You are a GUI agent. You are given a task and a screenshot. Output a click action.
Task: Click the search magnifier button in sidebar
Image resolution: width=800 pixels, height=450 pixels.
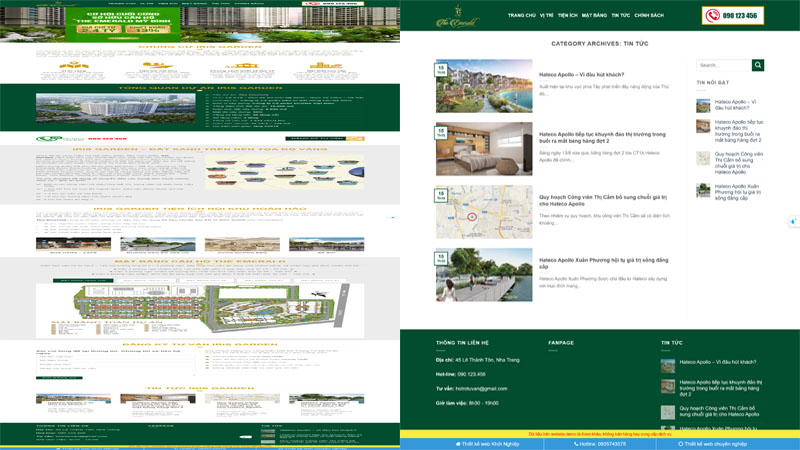tap(758, 65)
